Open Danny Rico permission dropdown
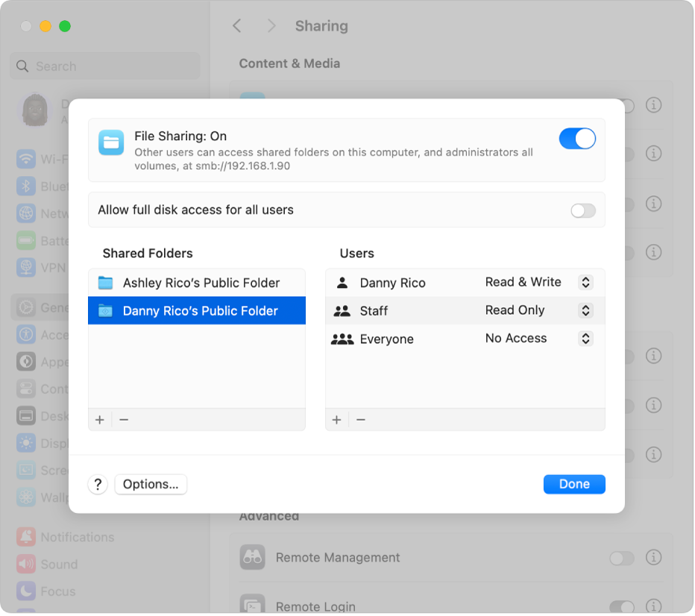695x616 pixels. coord(585,283)
